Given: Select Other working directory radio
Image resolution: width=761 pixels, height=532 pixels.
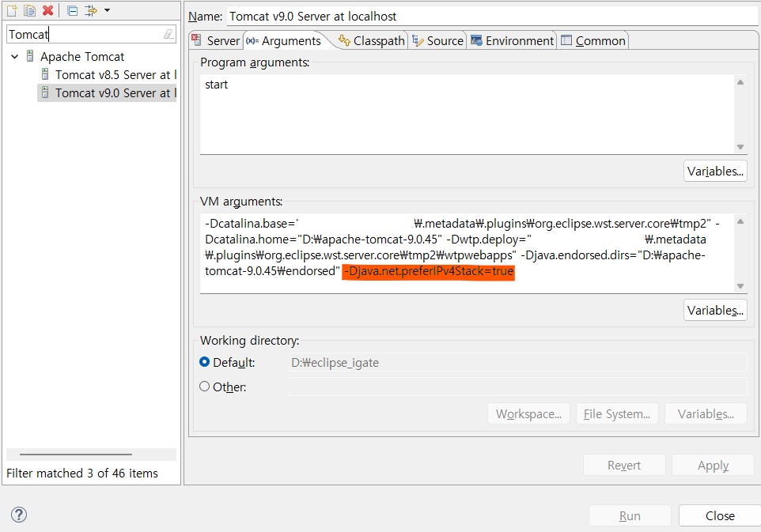Looking at the screenshot, I should [204, 387].
